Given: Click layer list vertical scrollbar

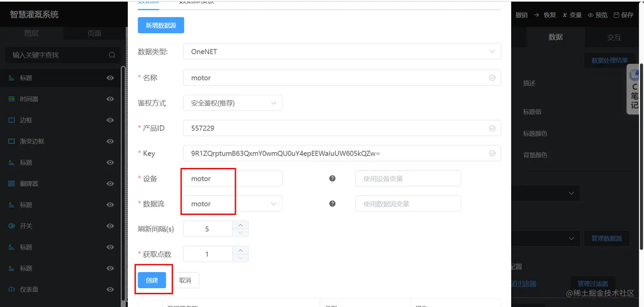Looking at the screenshot, I should 124,183.
